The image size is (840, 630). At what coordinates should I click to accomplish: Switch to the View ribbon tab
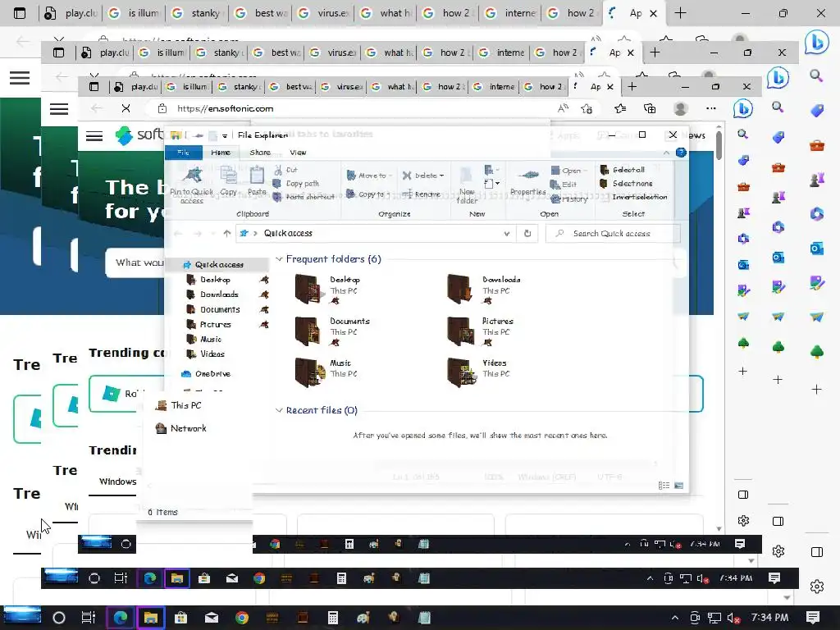tap(298, 152)
